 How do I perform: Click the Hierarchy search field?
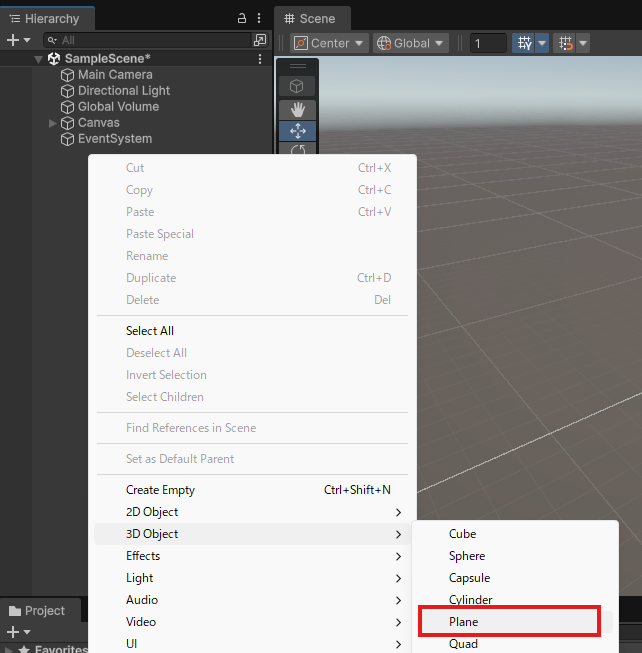point(150,40)
